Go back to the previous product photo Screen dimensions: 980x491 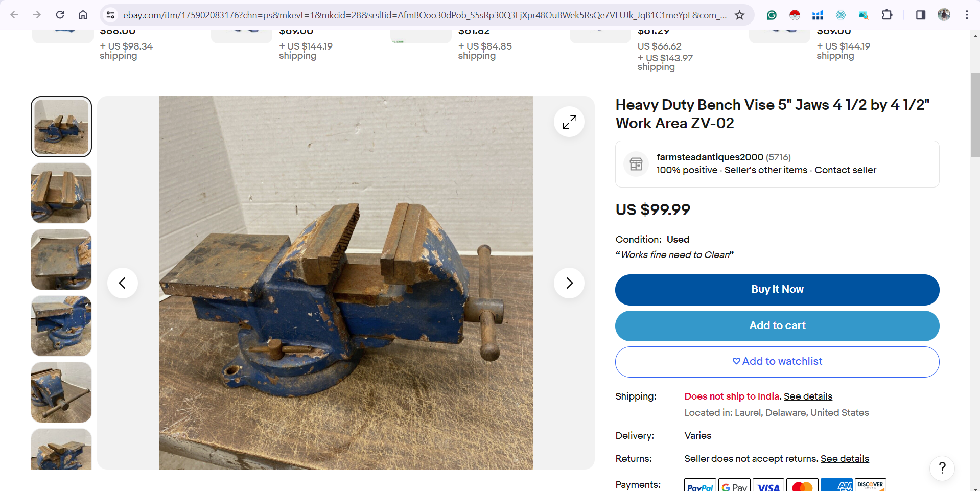point(123,283)
